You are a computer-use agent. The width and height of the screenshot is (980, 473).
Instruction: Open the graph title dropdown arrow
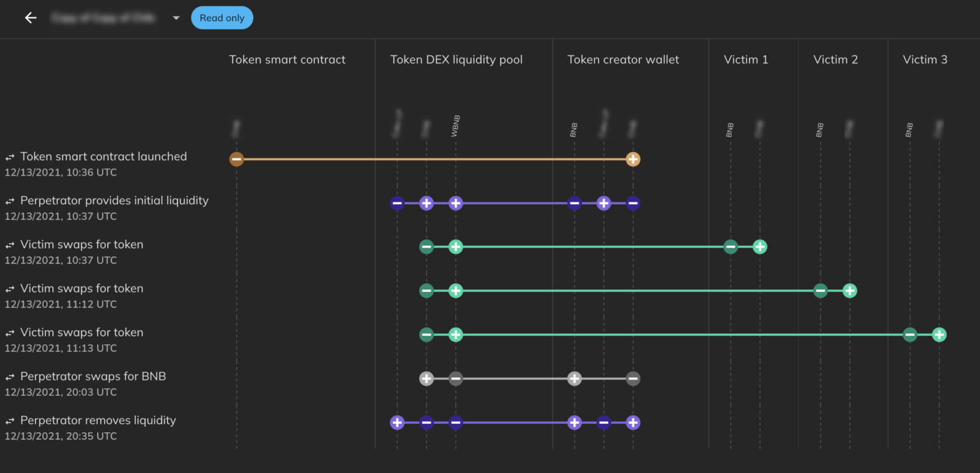176,18
